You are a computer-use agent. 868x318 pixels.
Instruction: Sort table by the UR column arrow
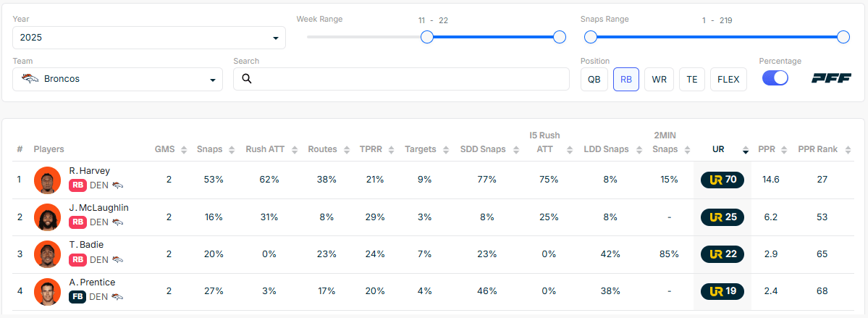coord(746,150)
